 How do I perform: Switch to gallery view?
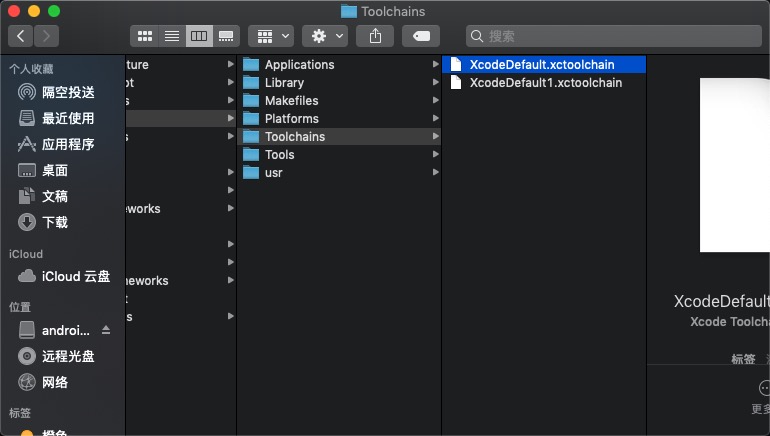point(226,36)
